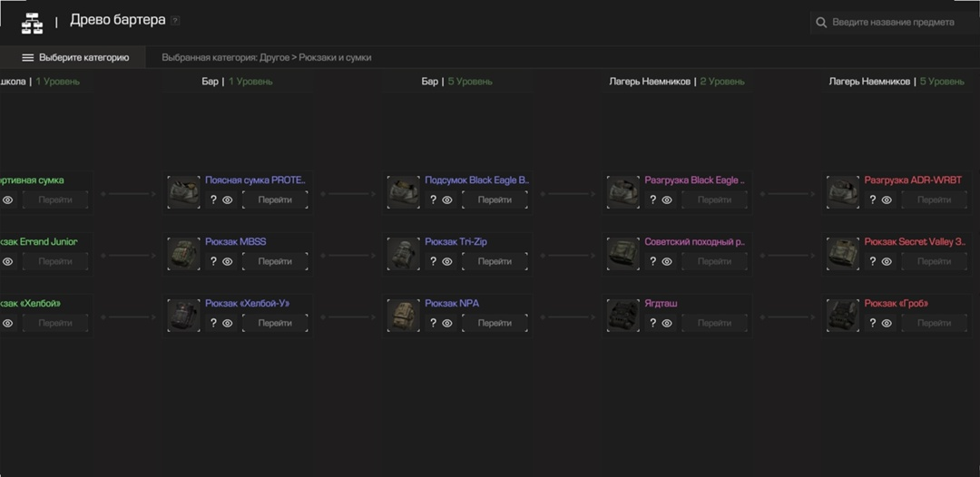
Task: Select Бар 5 Уровень column header
Action: pos(456,82)
